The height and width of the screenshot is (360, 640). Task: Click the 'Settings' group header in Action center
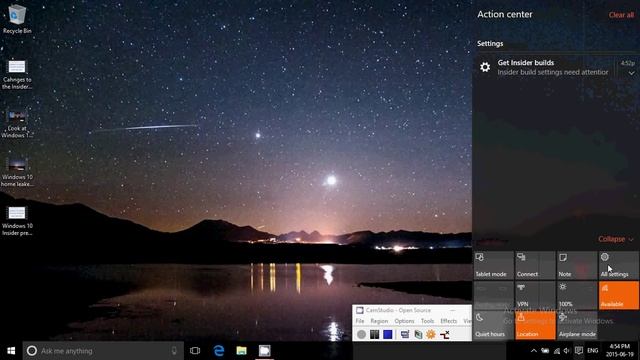pyautogui.click(x=490, y=44)
